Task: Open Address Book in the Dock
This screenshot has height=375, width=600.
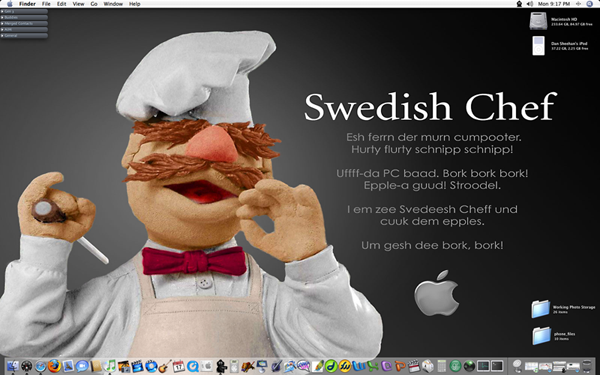Action: click(x=96, y=366)
